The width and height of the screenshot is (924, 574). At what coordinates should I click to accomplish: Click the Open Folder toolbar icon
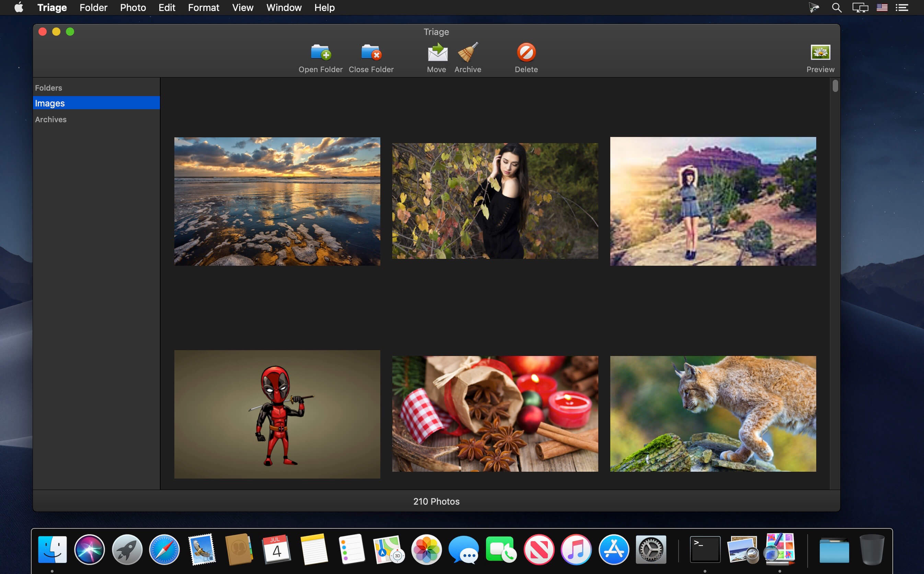[x=321, y=53]
